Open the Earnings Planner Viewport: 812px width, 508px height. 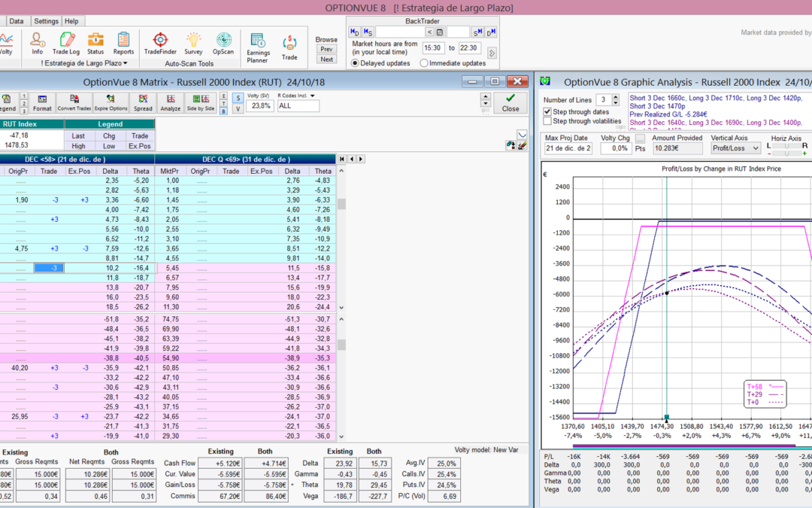pyautogui.click(x=258, y=47)
